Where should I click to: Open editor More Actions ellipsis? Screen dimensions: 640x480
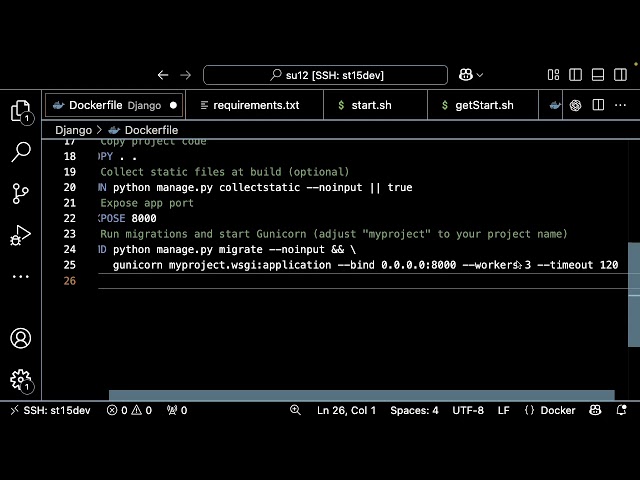point(620,105)
